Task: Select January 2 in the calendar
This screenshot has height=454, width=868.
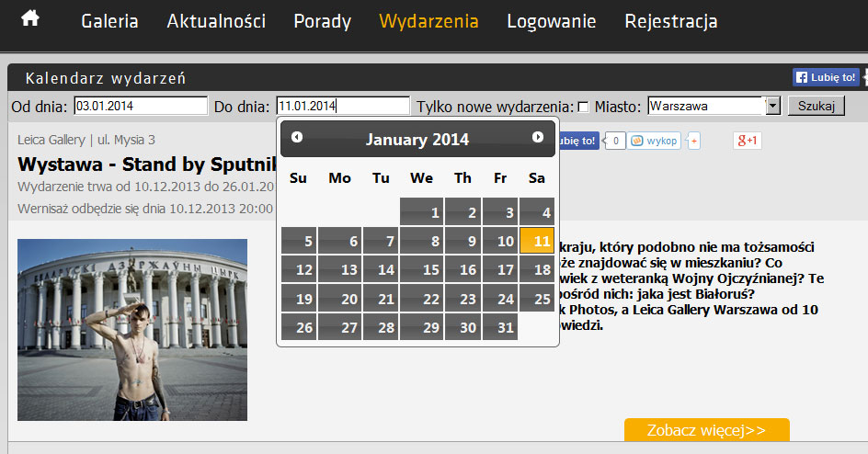Action: pos(463,211)
